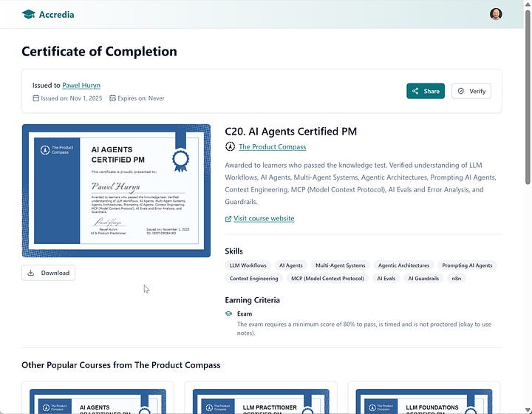Click the Accredia brand name text

click(56, 15)
